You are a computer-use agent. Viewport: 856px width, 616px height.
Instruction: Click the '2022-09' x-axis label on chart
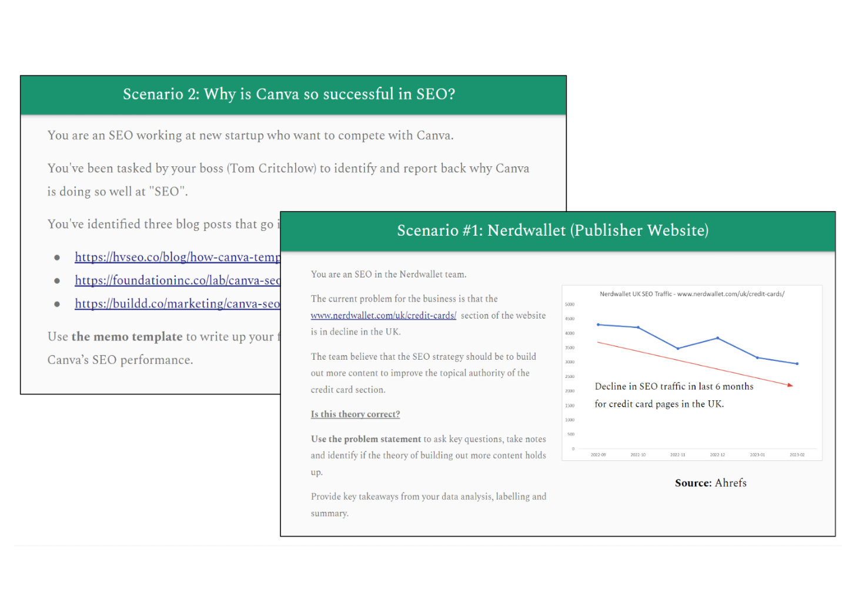[x=598, y=455]
